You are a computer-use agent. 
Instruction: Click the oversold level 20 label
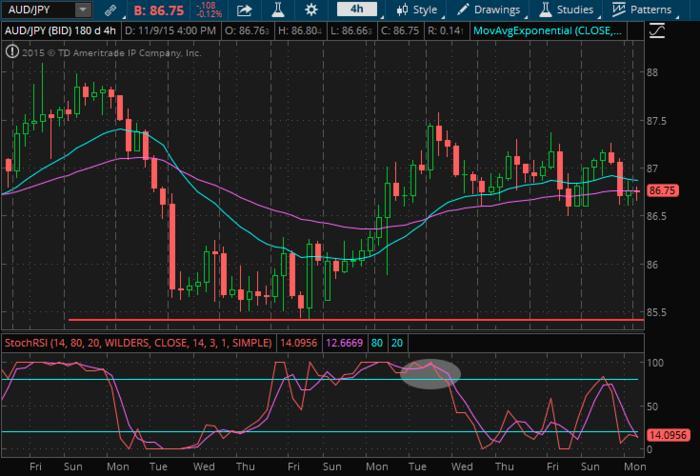(397, 343)
